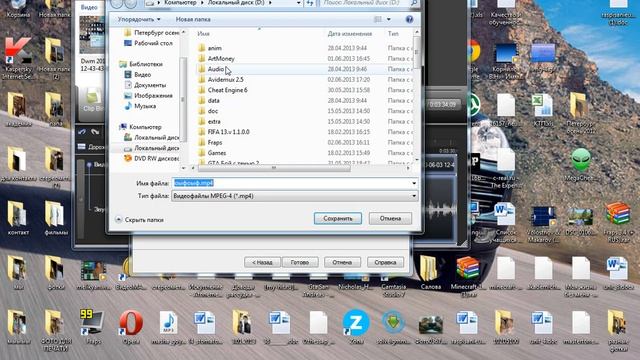Click the redo arrow in Camtasia
Screen dimensions: 640x360
point(95,131)
